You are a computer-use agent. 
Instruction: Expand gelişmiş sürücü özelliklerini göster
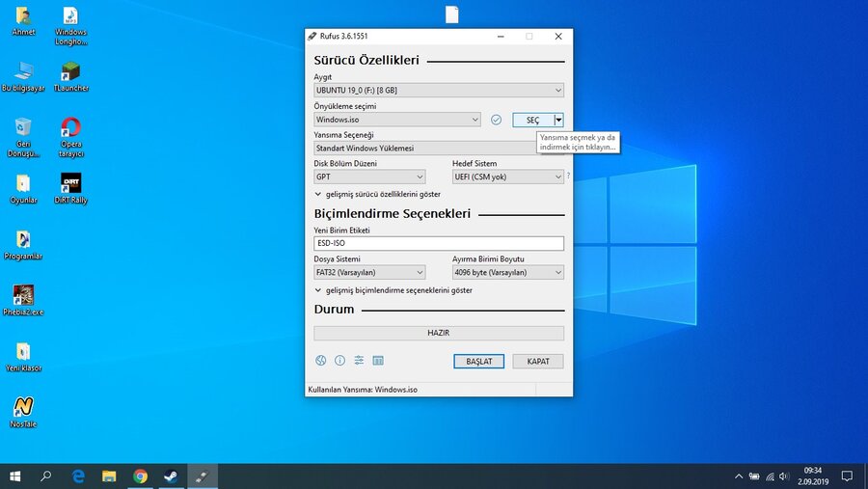tap(377, 194)
